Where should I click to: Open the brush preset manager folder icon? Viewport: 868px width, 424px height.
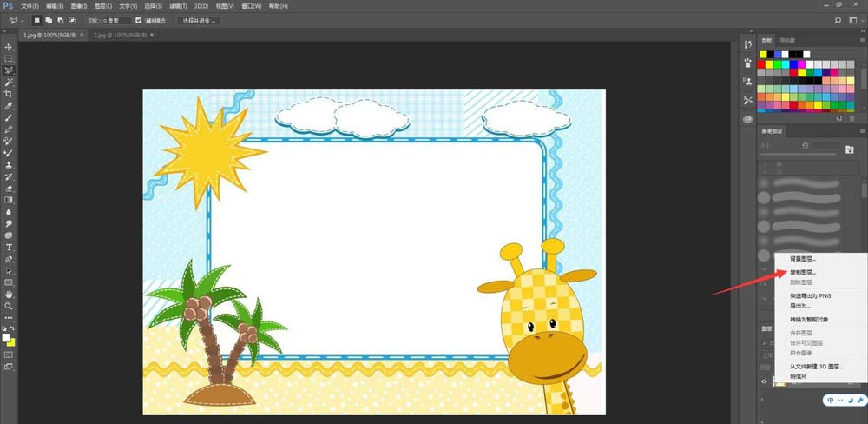pyautogui.click(x=850, y=149)
